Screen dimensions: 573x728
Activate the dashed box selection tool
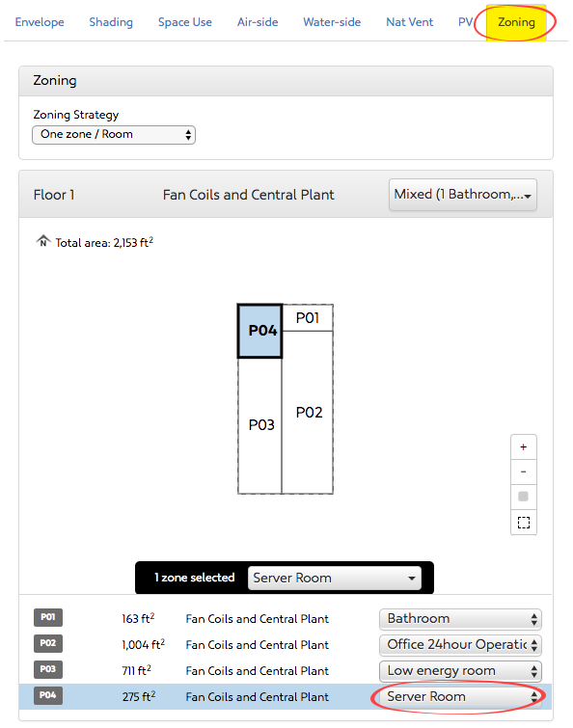pyautogui.click(x=523, y=523)
